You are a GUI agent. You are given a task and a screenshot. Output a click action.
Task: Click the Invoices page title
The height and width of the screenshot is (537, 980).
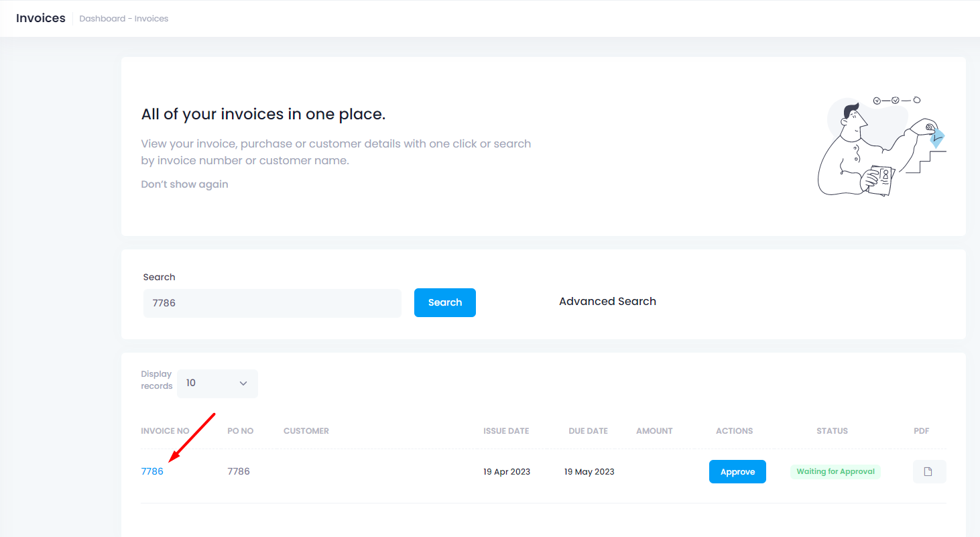click(41, 18)
